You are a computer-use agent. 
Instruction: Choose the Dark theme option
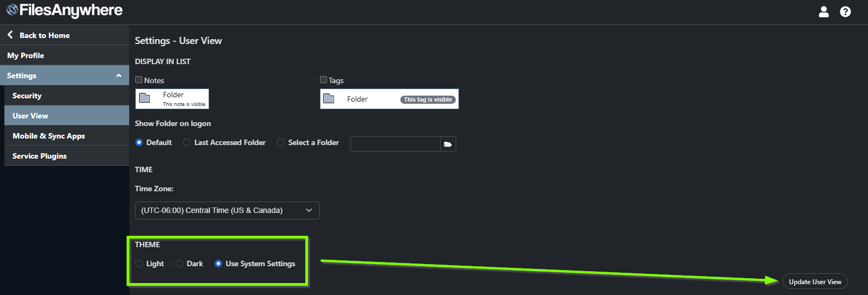click(179, 263)
